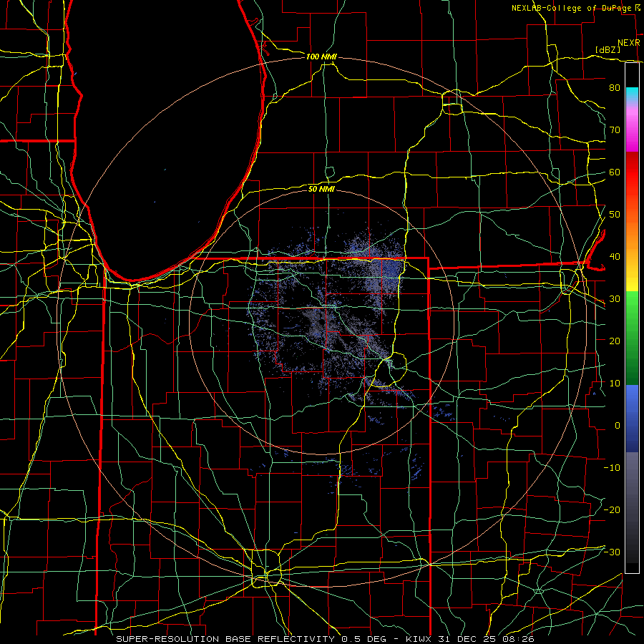
Task: Click the 10 value on the dBZ scale
Action: (x=615, y=384)
